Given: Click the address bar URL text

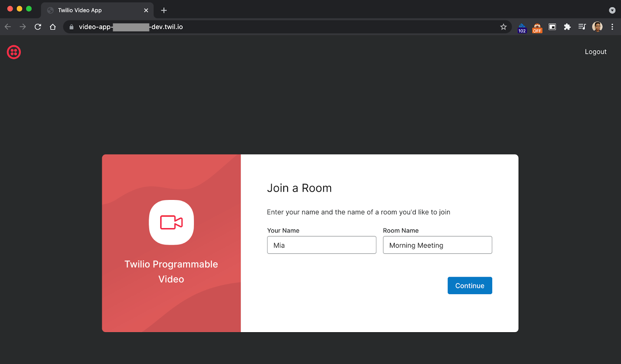Looking at the screenshot, I should (131, 27).
